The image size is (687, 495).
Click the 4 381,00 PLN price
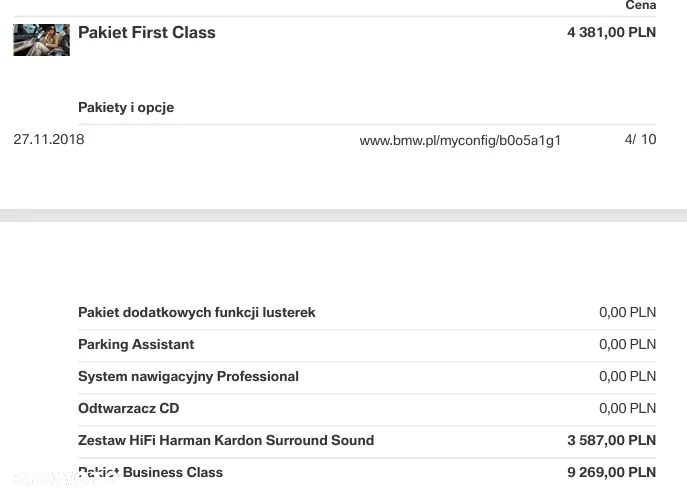tap(611, 32)
